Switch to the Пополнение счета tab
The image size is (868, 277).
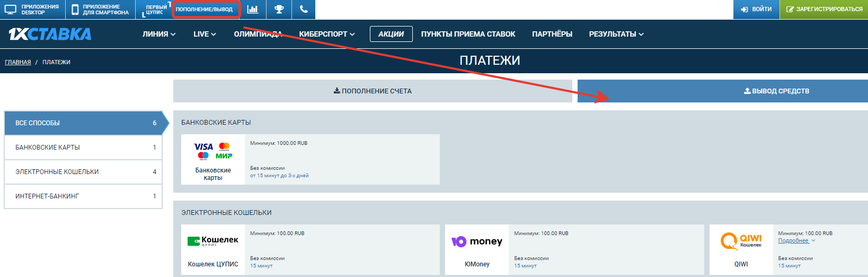pyautogui.click(x=373, y=91)
